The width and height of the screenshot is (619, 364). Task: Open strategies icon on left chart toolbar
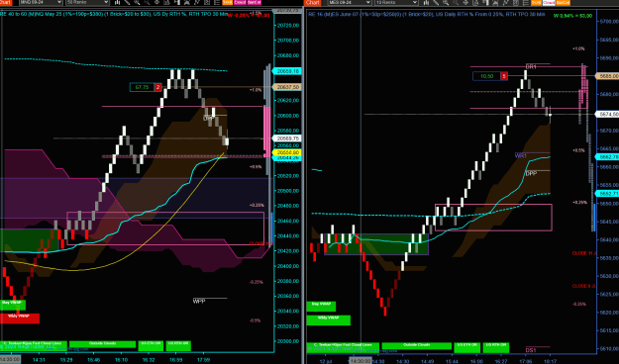pyautogui.click(x=207, y=2)
